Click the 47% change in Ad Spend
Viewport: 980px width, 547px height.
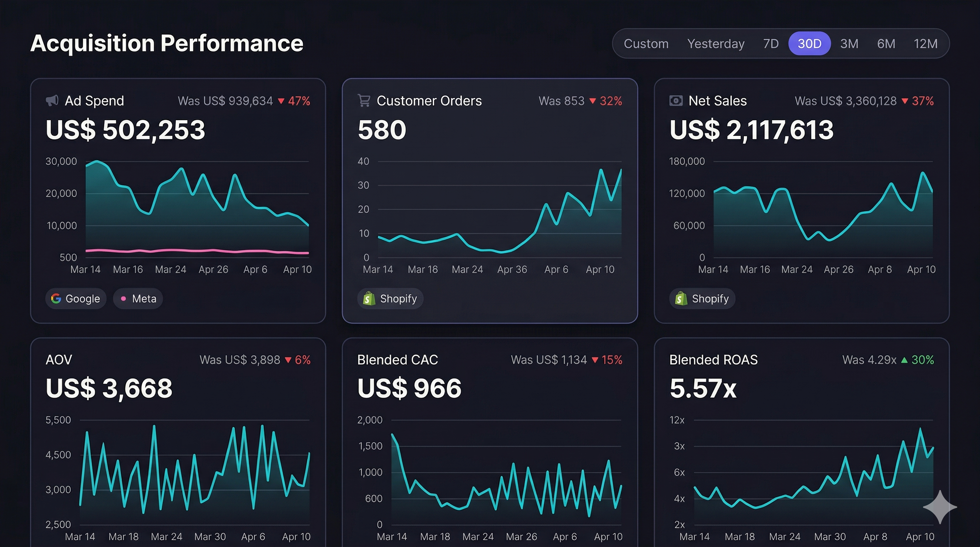[x=299, y=101]
